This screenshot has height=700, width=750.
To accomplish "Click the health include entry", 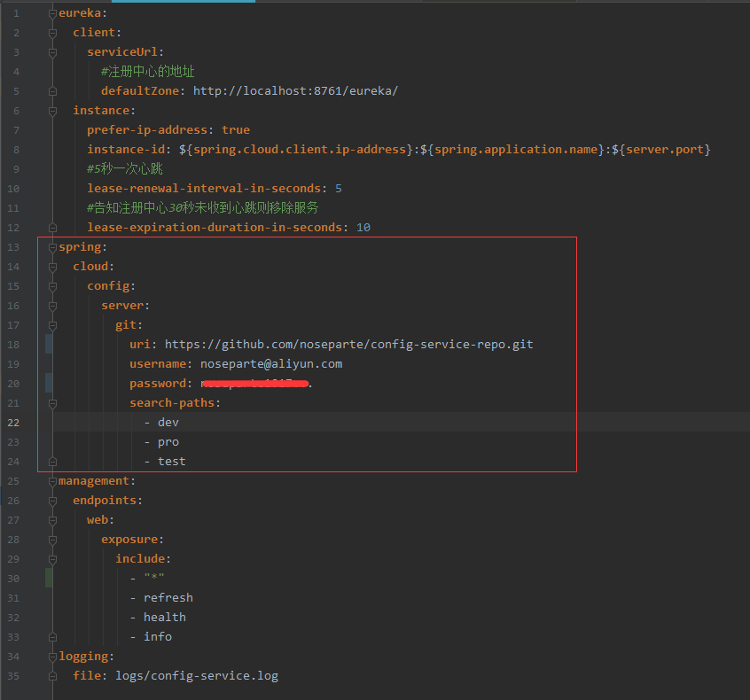I will point(165,618).
